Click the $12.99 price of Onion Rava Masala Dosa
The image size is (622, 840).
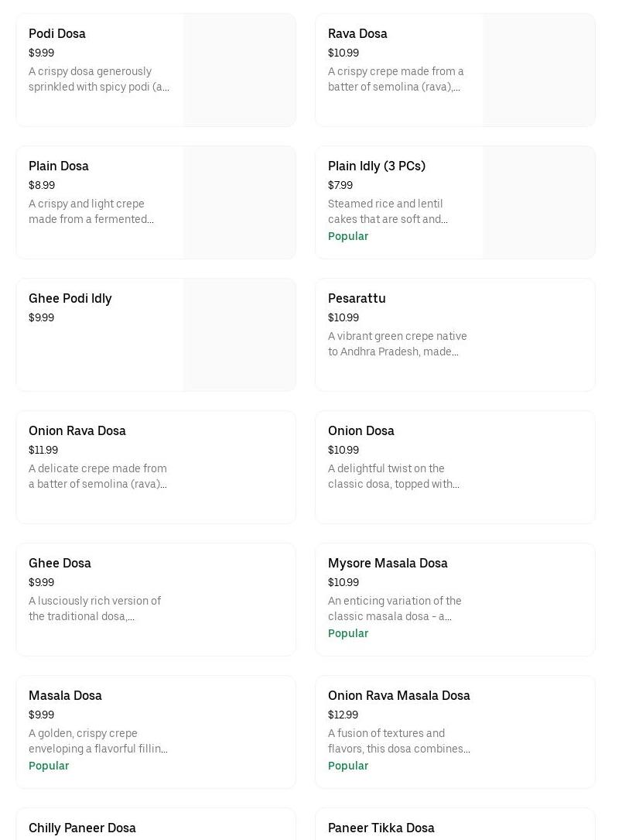[343, 715]
